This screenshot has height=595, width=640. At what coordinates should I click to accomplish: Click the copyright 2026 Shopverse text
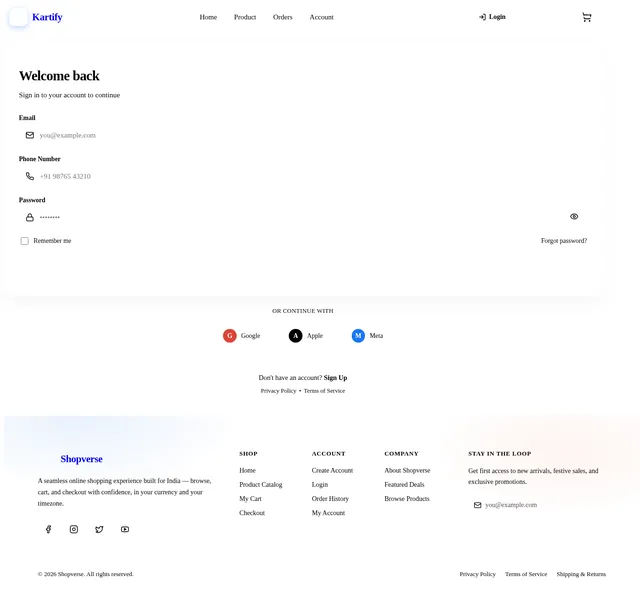tap(86, 574)
